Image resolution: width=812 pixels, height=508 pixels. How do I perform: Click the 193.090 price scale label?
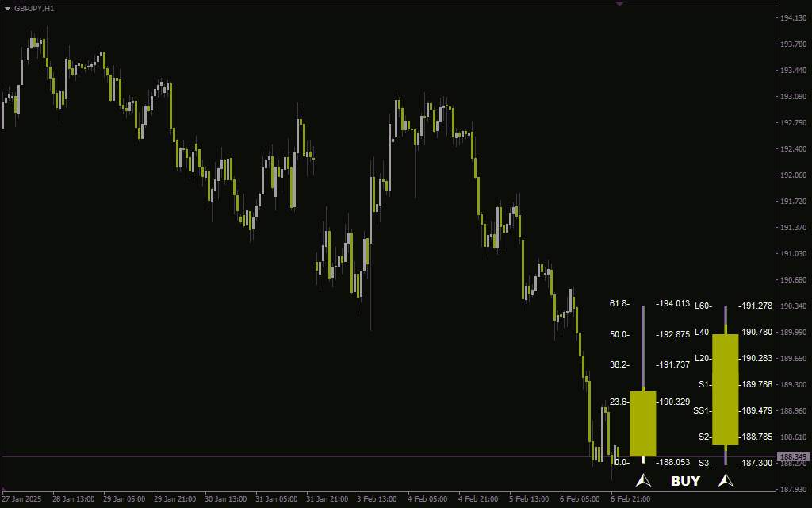click(793, 96)
